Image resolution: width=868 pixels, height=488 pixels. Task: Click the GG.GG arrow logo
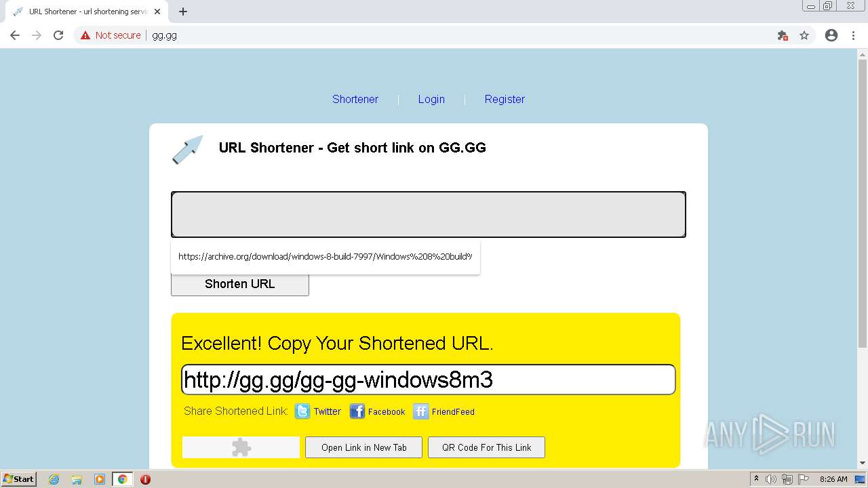[188, 149]
